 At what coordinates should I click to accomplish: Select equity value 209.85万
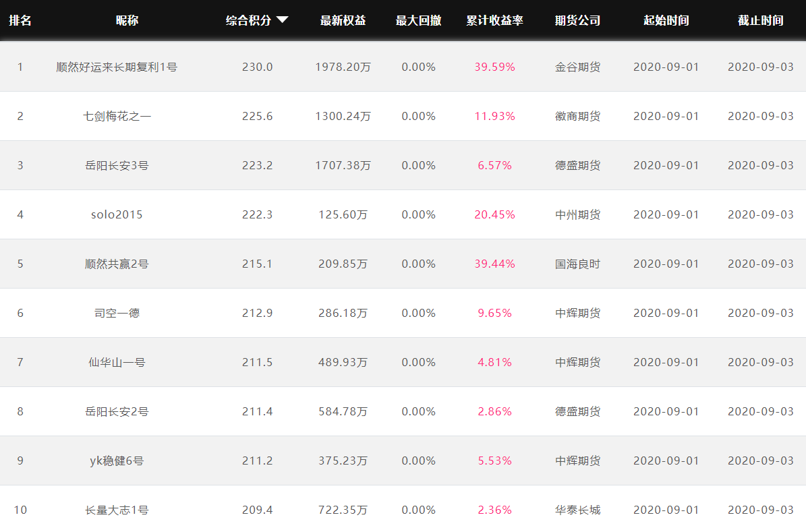pos(343,264)
